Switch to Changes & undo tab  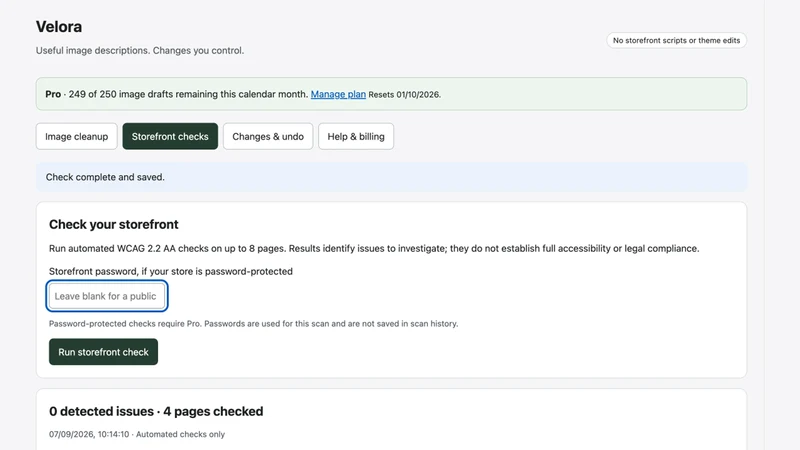268,136
